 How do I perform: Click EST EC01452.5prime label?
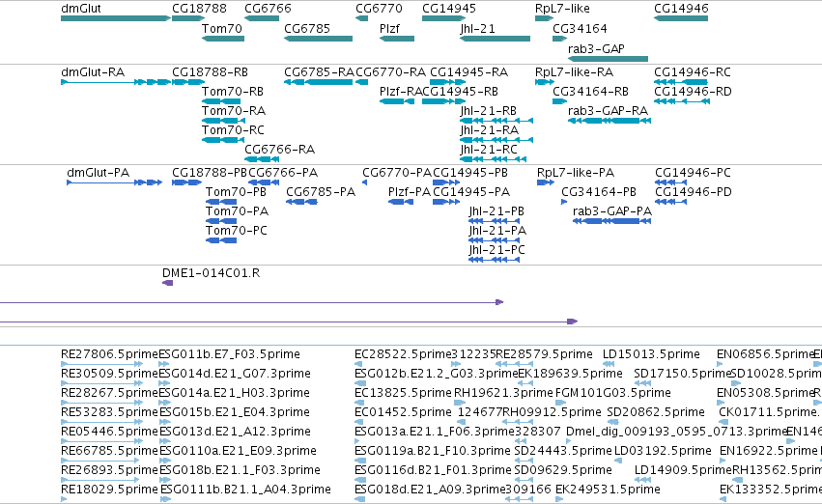403,413
